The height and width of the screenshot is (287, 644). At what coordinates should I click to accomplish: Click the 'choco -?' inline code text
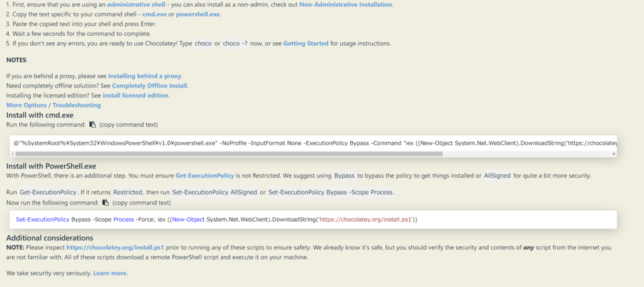point(235,43)
